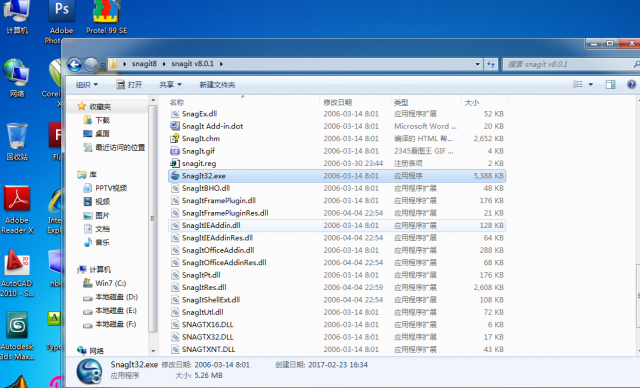Open the 共享 share menu
This screenshot has width=640, height=388.
pyautogui.click(x=170, y=84)
